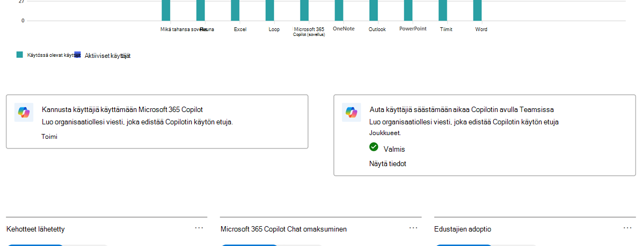
Task: Open the Microsoft 365 Copilot Chat omaksuminen options
Action: click(413, 228)
